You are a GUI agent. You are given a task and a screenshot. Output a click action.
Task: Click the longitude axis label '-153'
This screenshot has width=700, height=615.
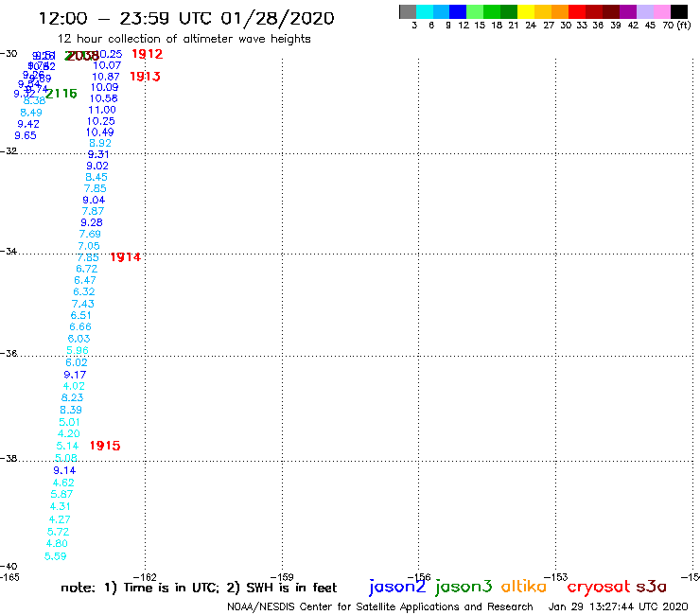click(556, 577)
